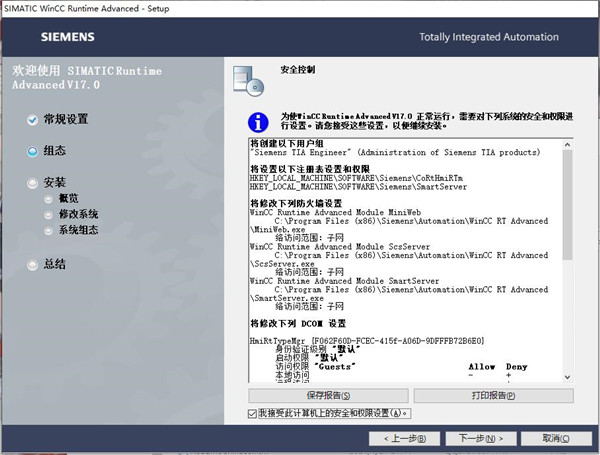Cancel setup with 取消(C) button
The height and width of the screenshot is (455, 600).
556,439
